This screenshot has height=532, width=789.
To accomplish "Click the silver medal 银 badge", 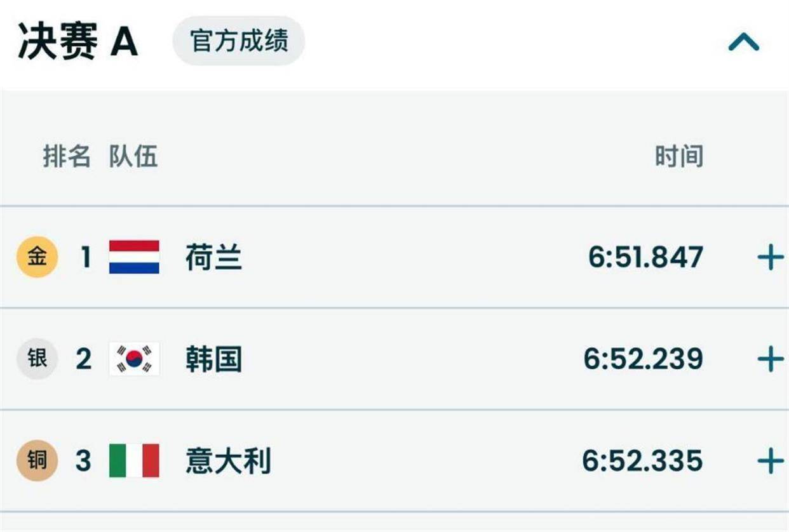I will point(37,359).
